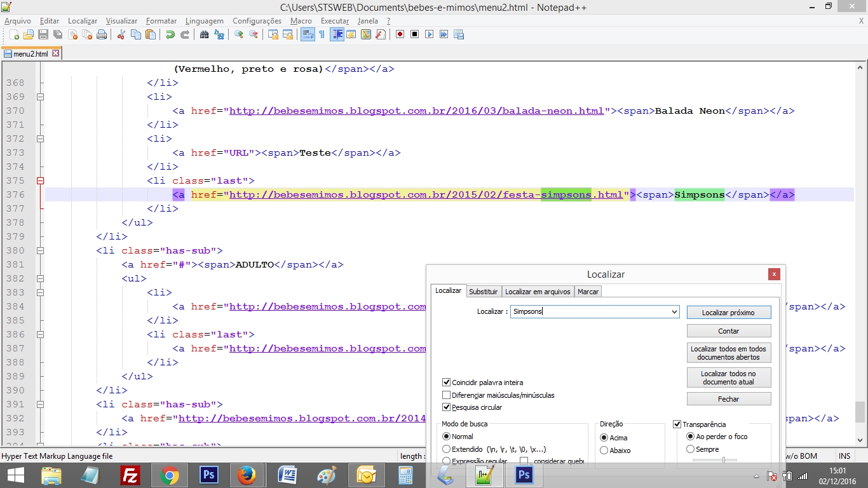
Task: Click Localizar todos no documento atual
Action: coord(729,377)
